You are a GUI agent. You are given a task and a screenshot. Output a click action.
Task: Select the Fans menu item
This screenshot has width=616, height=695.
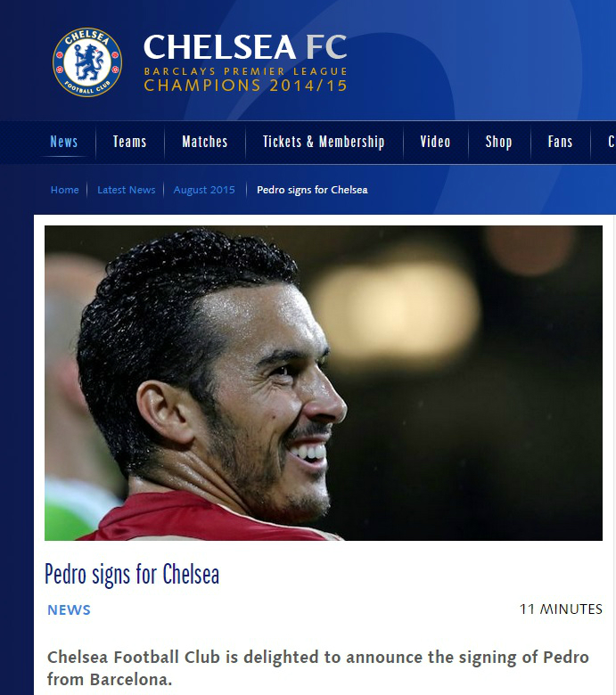coord(560,142)
